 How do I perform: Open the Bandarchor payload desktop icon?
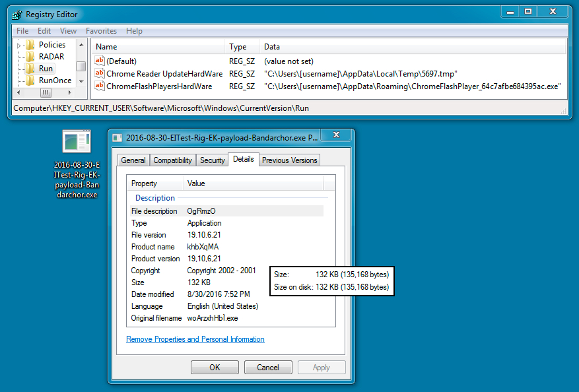76,143
